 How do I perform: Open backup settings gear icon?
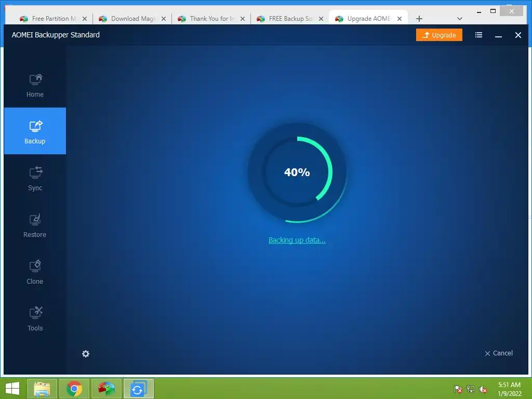pyautogui.click(x=86, y=353)
